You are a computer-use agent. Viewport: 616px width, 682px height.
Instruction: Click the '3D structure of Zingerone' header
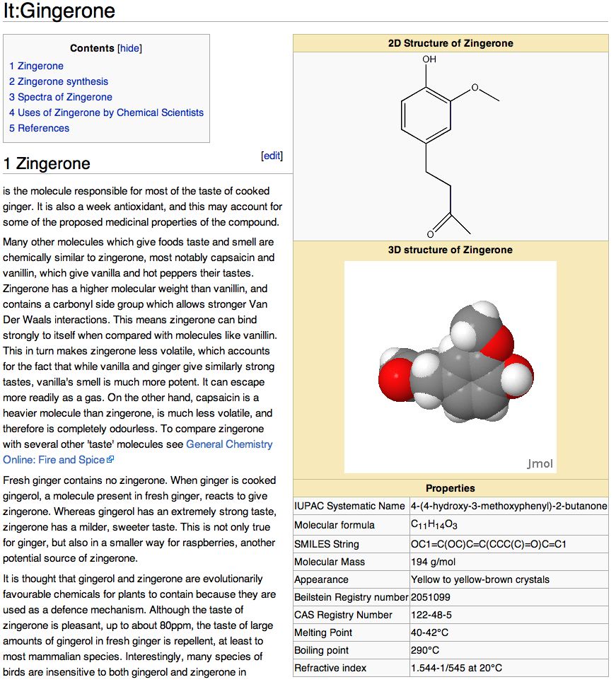pos(451,250)
